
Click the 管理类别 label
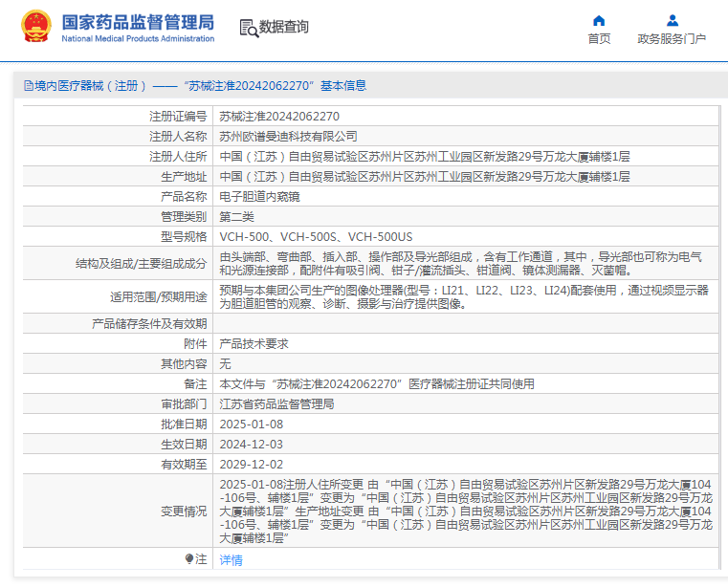click(184, 217)
